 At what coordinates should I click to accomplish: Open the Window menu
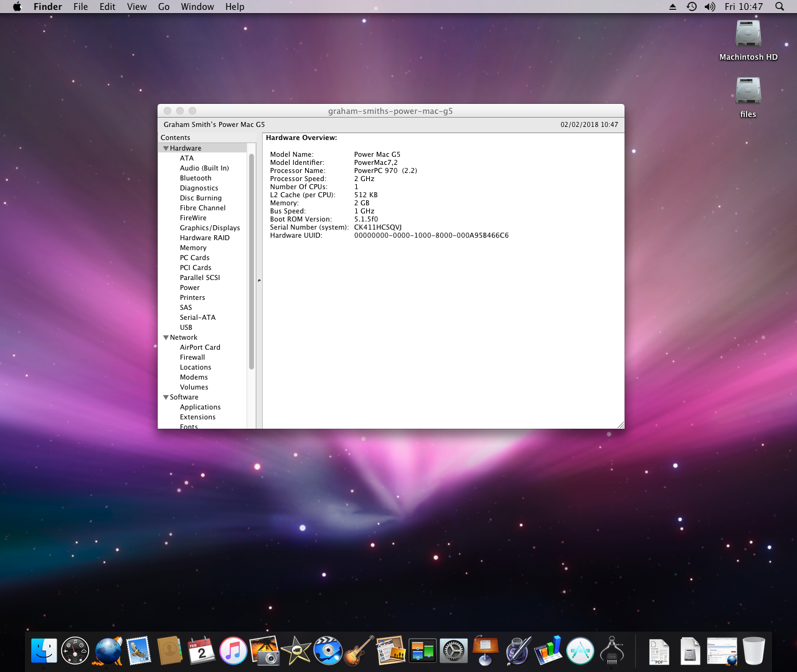(197, 7)
